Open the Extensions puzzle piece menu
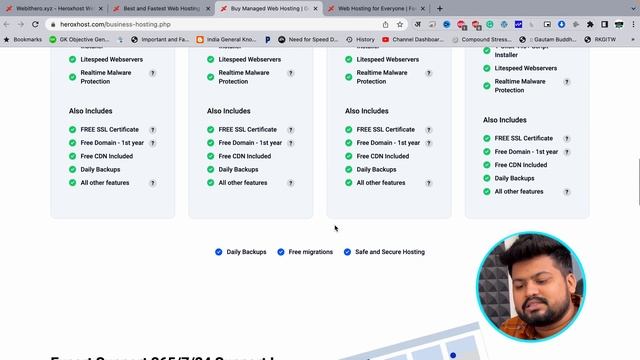This screenshot has width=640, height=360. (590, 24)
